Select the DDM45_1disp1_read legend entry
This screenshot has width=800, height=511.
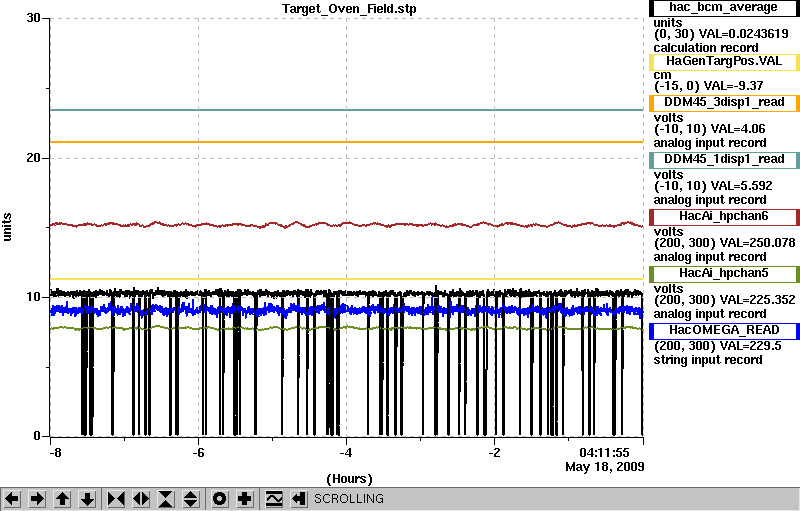click(x=724, y=160)
